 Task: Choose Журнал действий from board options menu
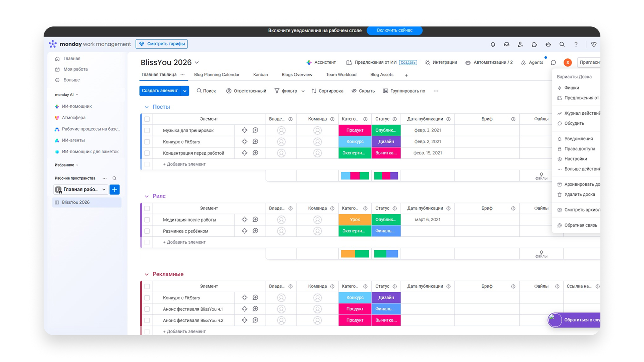pos(582,113)
